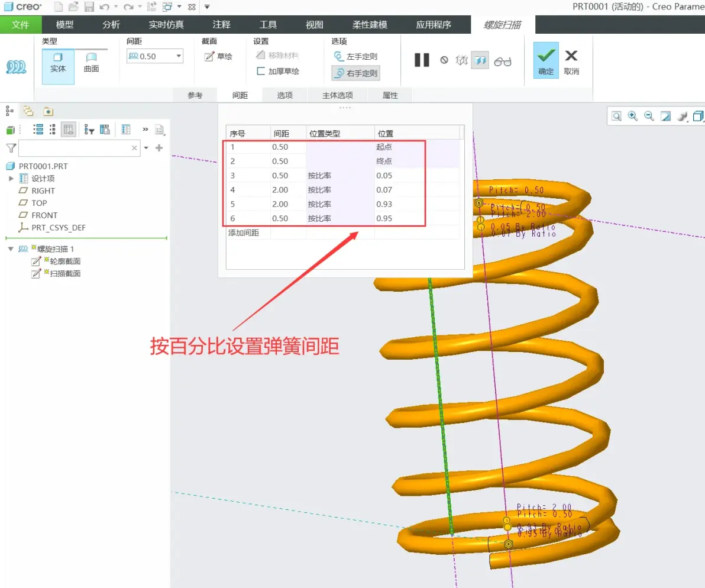The image size is (705, 588).
Task: Select the Surface (曲面) type icon
Action: click(91, 63)
